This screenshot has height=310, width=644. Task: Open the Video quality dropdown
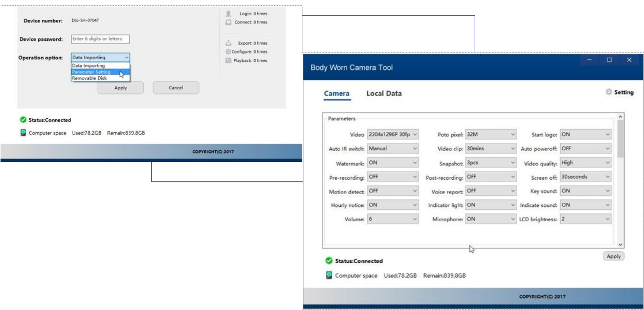[x=585, y=163]
